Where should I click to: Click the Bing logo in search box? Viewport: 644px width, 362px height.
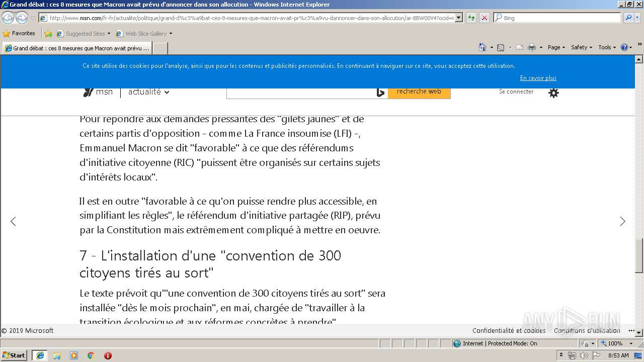pyautogui.click(x=381, y=93)
